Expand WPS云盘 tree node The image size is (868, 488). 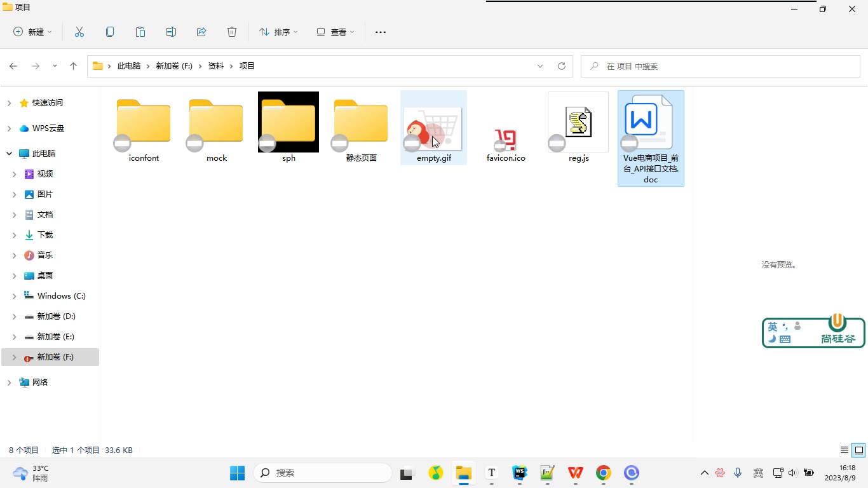[x=9, y=128]
